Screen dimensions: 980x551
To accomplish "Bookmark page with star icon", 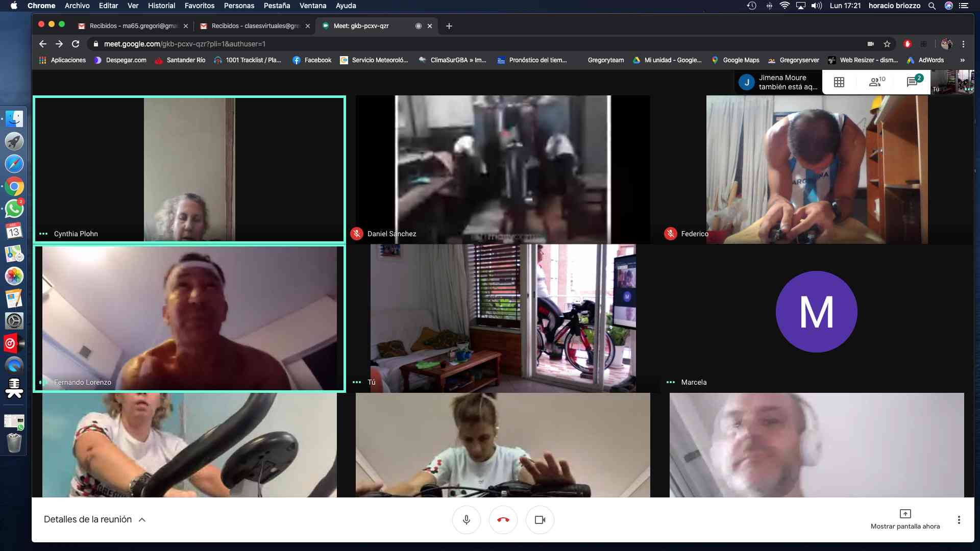I will click(887, 44).
